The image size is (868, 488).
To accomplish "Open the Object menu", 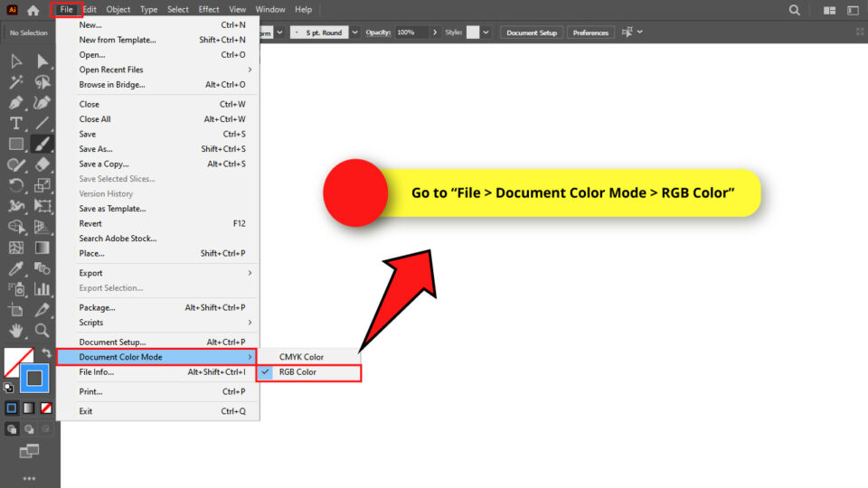I will (x=118, y=9).
